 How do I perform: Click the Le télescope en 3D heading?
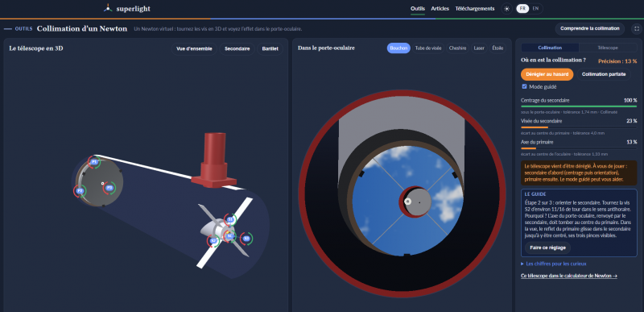36,48
